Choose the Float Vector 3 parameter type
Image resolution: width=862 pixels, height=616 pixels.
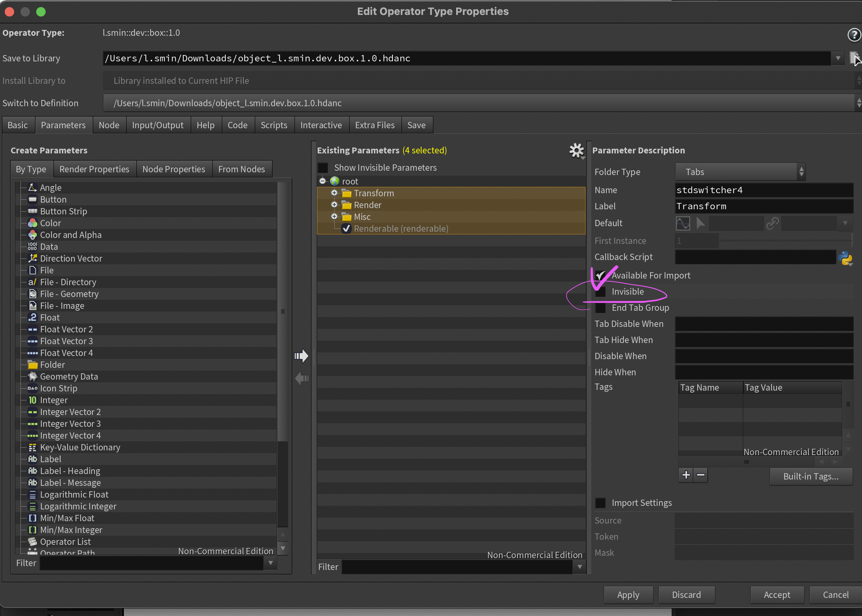click(66, 341)
